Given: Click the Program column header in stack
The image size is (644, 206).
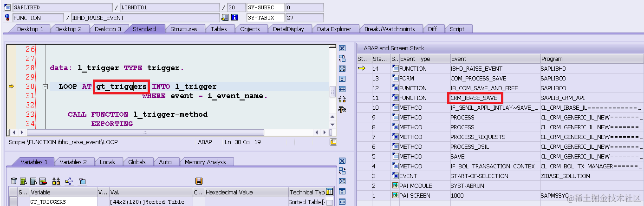Looking at the screenshot, I should coord(592,59).
